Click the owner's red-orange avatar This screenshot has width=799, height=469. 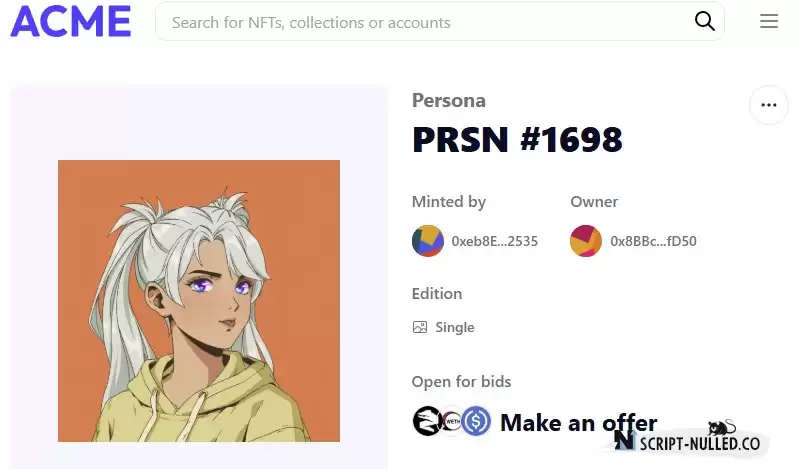click(586, 241)
